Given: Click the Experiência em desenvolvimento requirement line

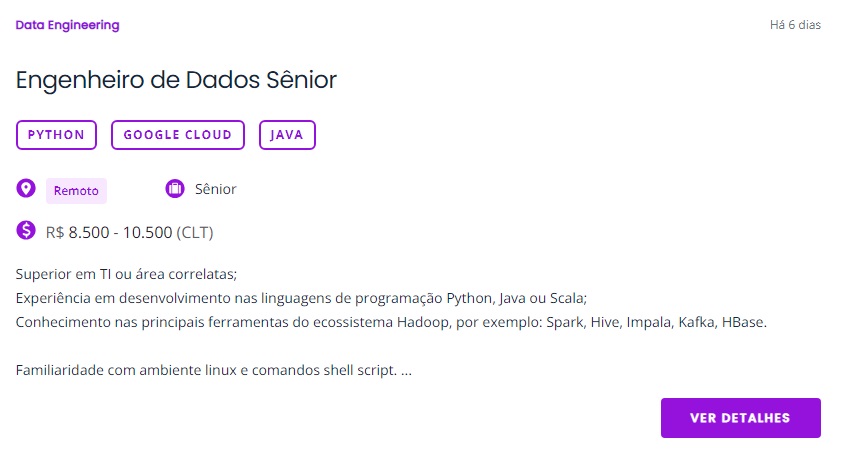Looking at the screenshot, I should pyautogui.click(x=302, y=298).
